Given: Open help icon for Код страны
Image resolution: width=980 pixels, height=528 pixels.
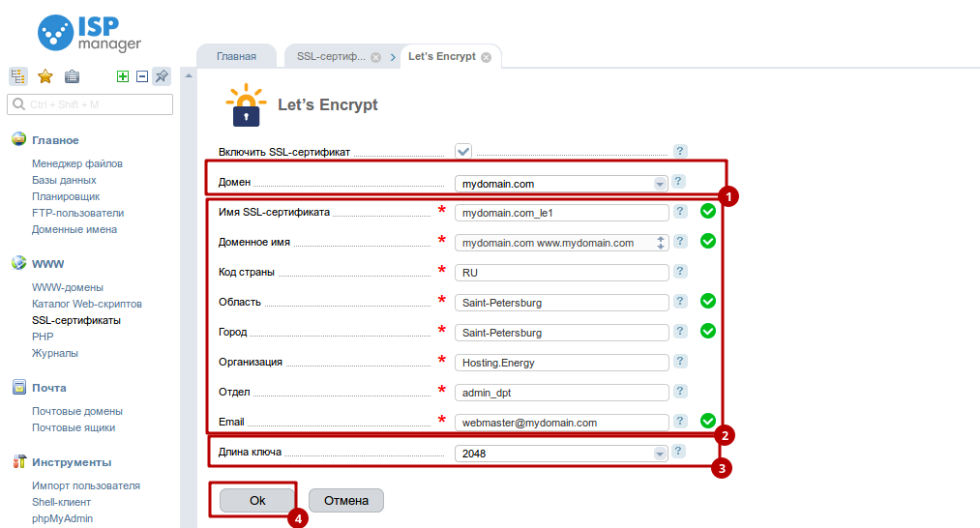Looking at the screenshot, I should tap(680, 271).
